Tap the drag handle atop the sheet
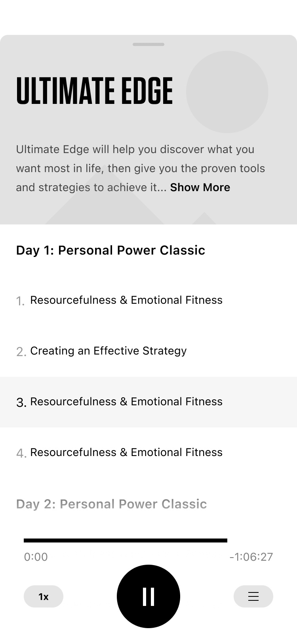 click(148, 44)
